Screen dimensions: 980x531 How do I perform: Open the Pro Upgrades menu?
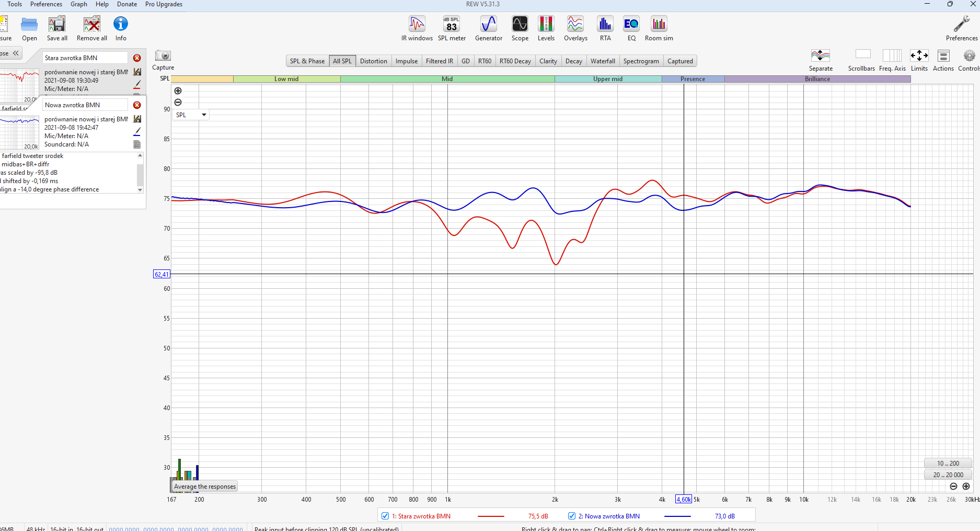pos(164,4)
